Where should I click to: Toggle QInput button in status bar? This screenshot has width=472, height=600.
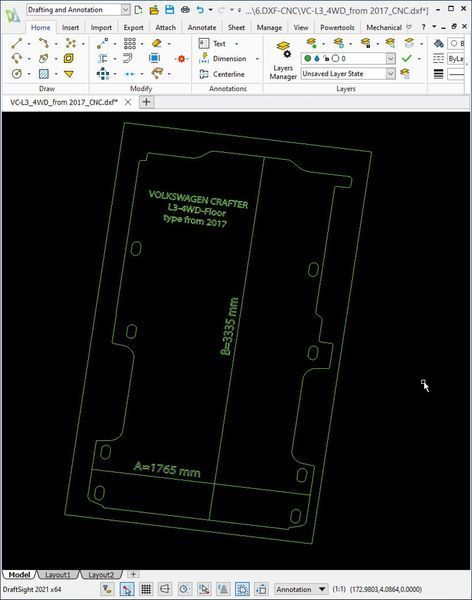click(x=242, y=589)
